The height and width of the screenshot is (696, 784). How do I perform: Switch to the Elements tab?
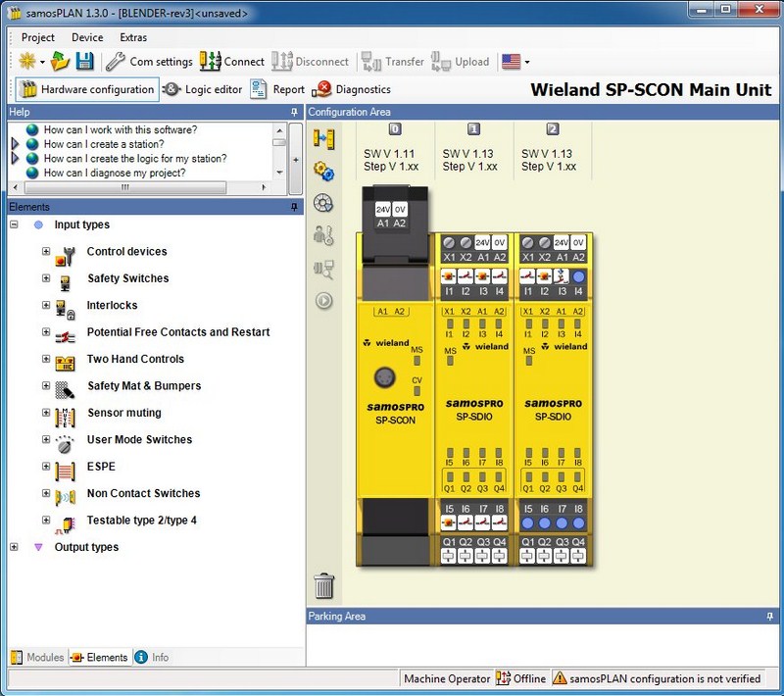100,657
